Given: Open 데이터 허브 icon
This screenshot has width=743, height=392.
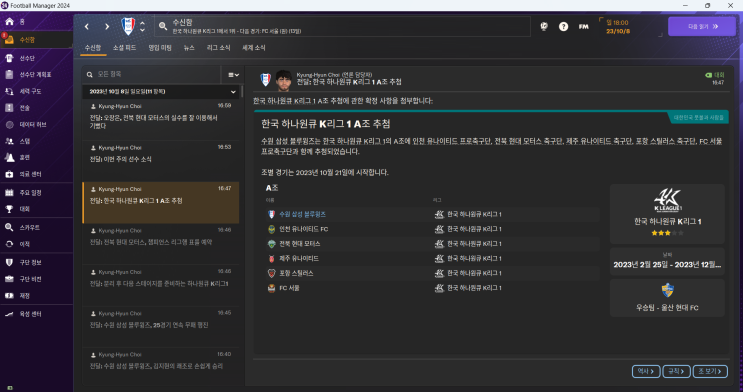Looking at the screenshot, I should (9, 124).
